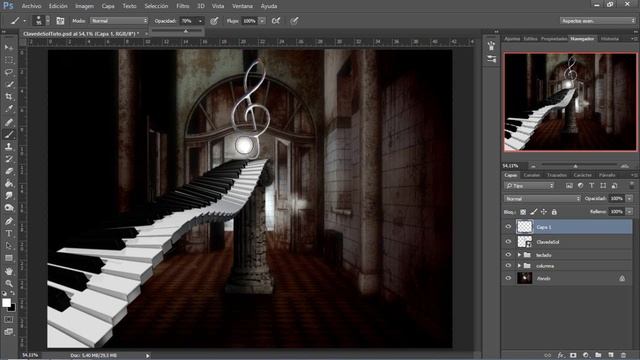This screenshot has height=360, width=640.
Task: Select the Rectangle shape tool
Action: pyautogui.click(x=9, y=258)
